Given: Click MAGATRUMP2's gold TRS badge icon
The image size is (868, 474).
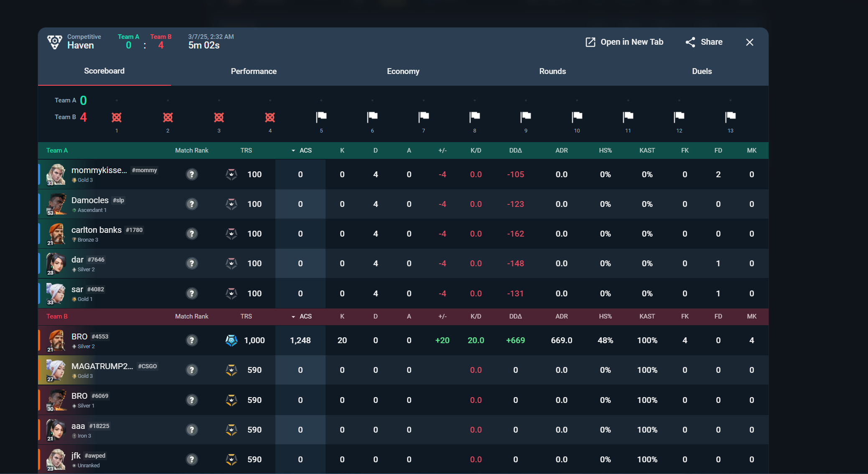Looking at the screenshot, I should (x=232, y=370).
